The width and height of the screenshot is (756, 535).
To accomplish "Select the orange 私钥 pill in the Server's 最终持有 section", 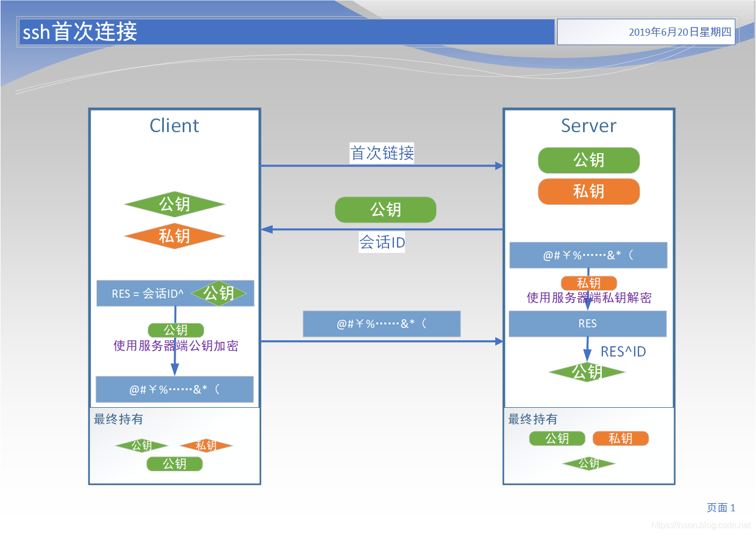I will pos(621,438).
